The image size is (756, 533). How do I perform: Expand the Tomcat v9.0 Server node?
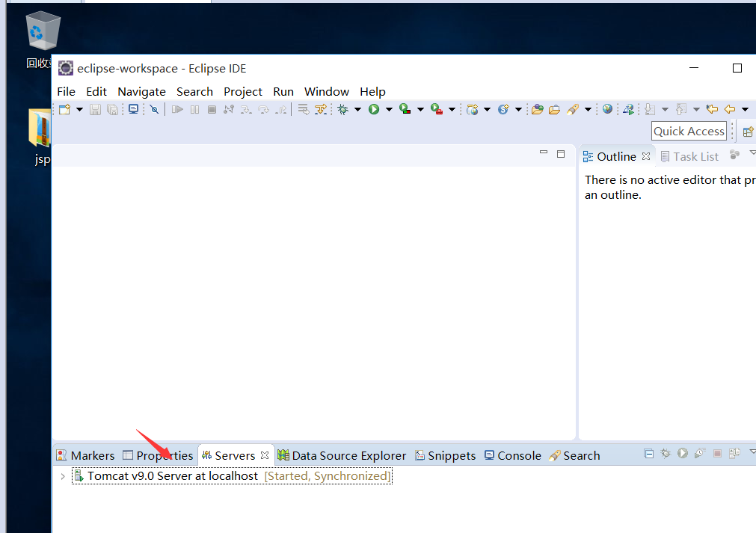[63, 476]
